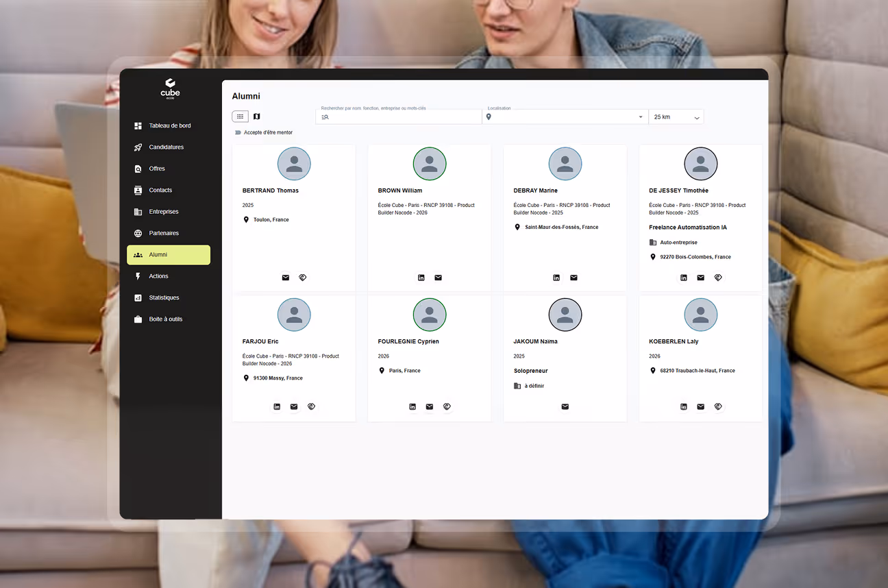Open the FOURLEGNIE Cyprien name link
This screenshot has height=588, width=888.
click(408, 341)
